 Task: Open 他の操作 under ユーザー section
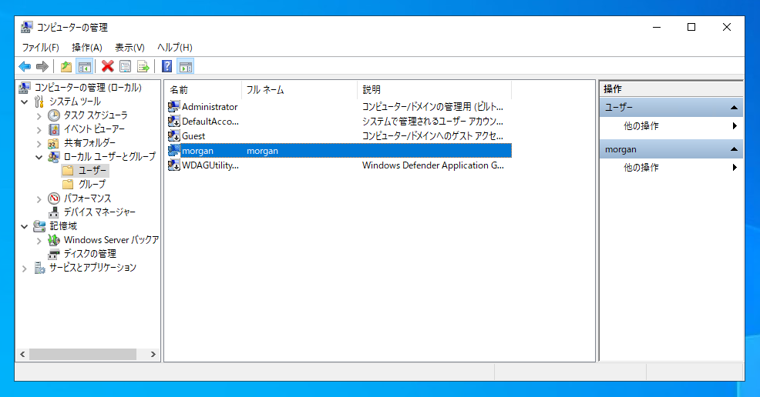coord(641,126)
